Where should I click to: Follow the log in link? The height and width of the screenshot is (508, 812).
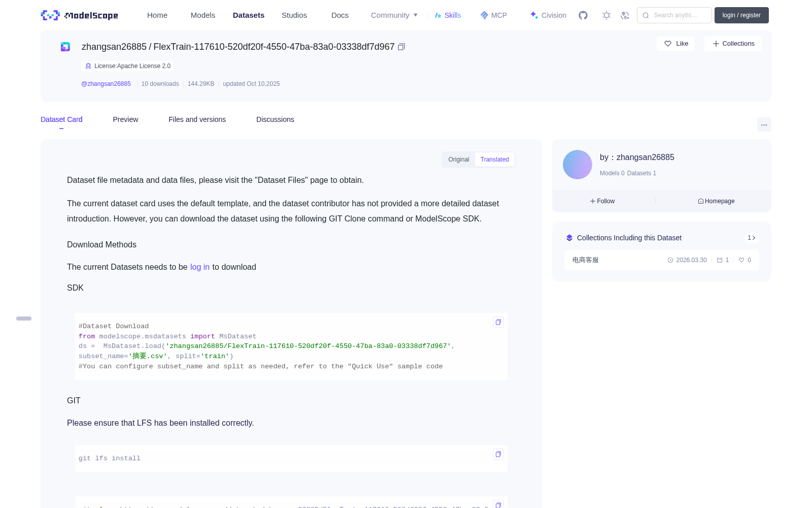(x=200, y=267)
